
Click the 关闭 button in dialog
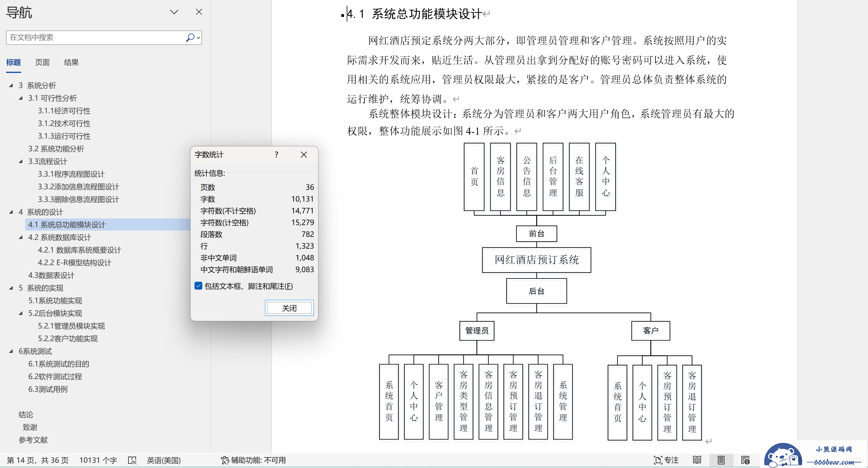289,308
